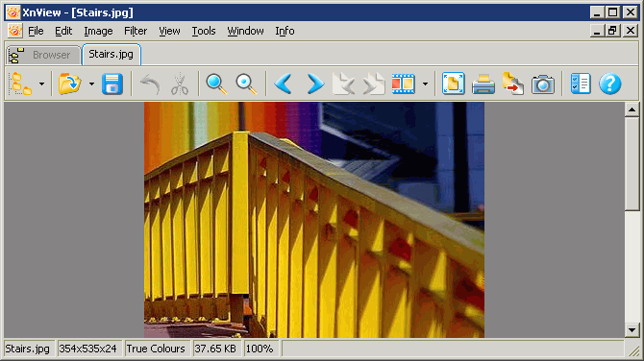Go to previous image with left arrow
This screenshot has width=644, height=361.
point(284,84)
